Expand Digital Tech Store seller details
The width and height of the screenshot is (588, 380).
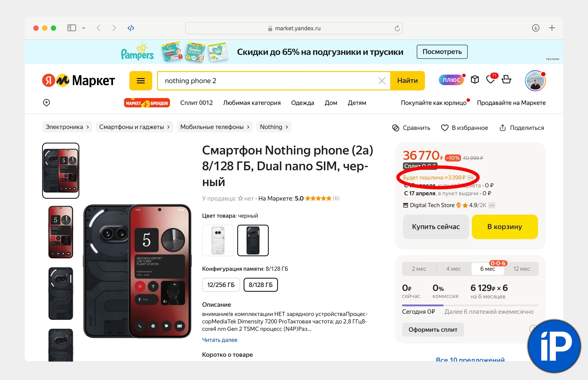[x=492, y=205]
